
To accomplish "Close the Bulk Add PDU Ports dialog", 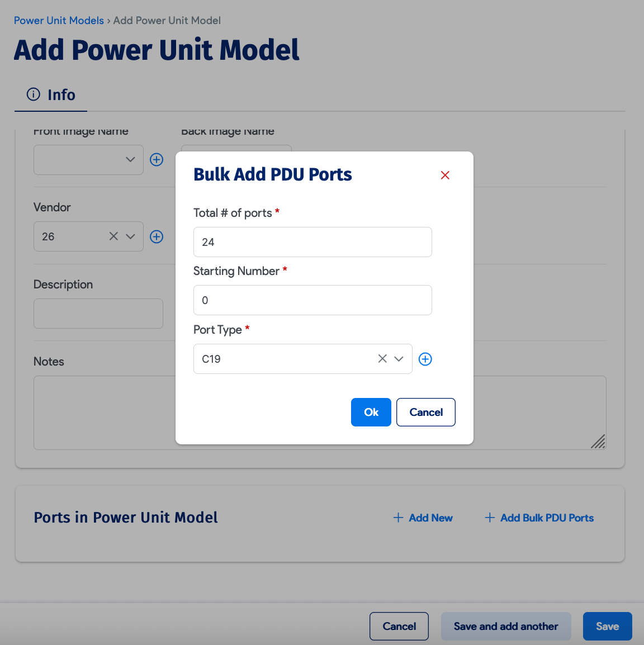I will coord(445,175).
